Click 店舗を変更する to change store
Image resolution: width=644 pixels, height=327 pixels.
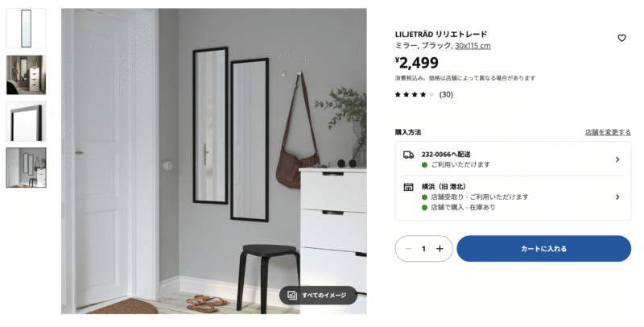coord(608,132)
